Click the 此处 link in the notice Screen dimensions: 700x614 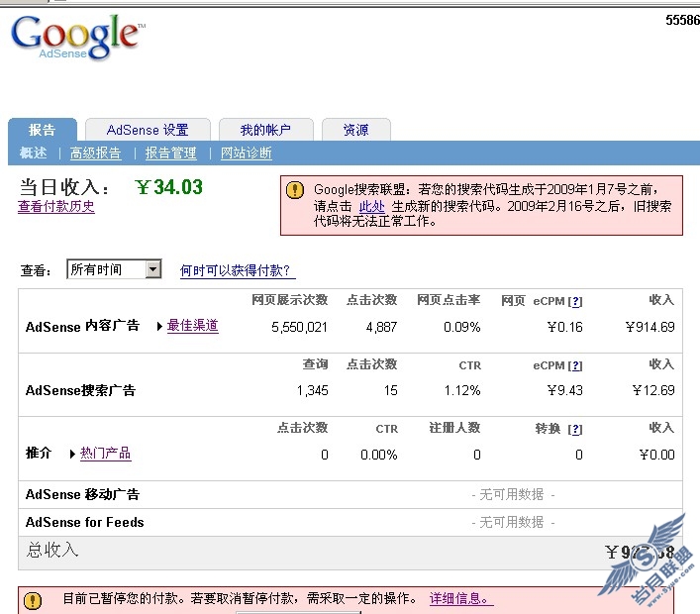click(x=371, y=207)
